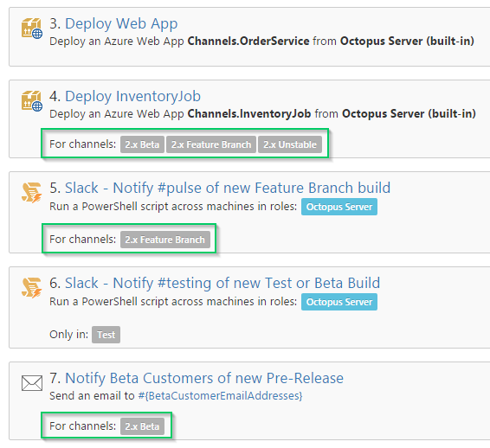Open Slack Notify #testing Beta Build step
490x448 pixels.
coord(222,283)
